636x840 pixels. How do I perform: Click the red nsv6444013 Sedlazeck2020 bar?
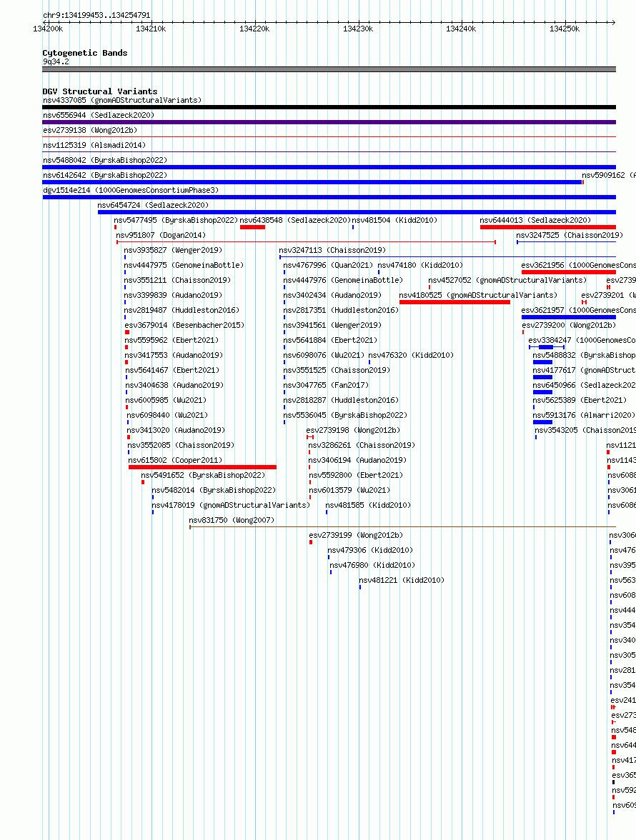click(548, 227)
